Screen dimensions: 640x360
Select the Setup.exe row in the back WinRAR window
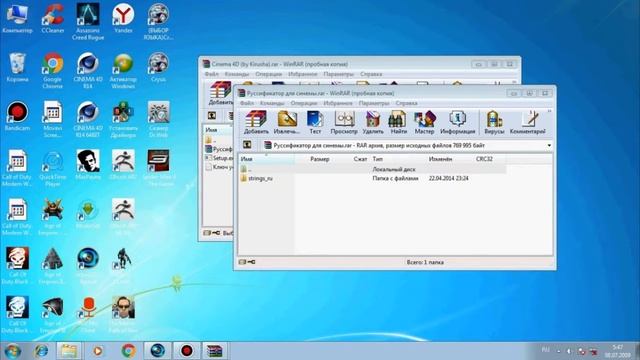(219, 158)
